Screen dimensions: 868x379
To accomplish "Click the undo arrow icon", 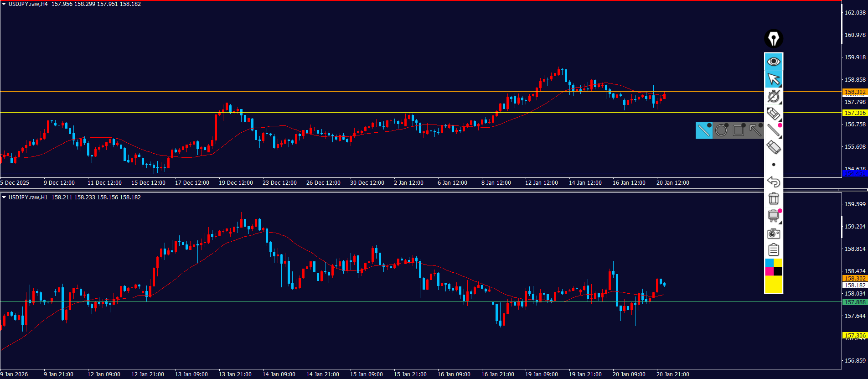I will click(774, 182).
